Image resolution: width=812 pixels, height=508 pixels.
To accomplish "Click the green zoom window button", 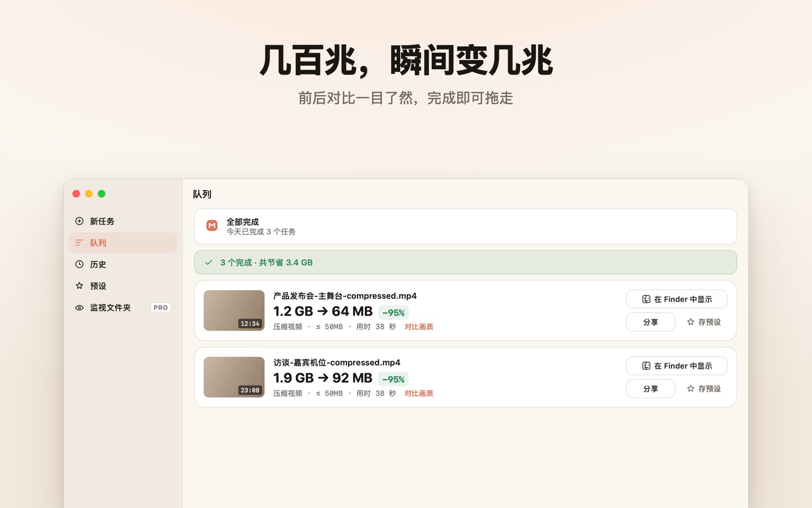I will (101, 194).
